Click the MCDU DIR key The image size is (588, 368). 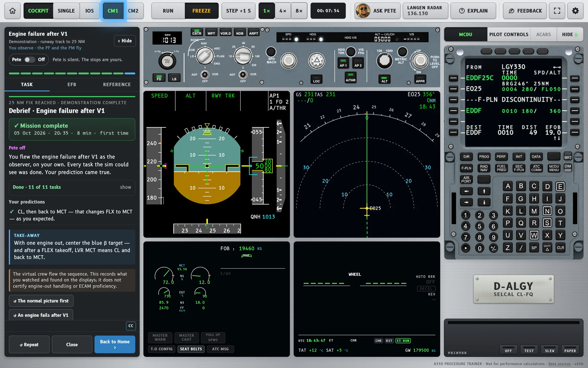pyautogui.click(x=466, y=157)
